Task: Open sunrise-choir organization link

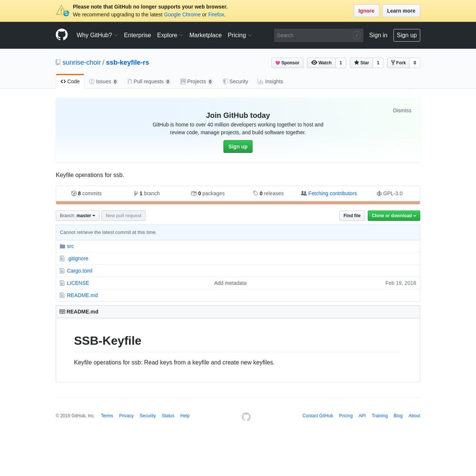Action: pyautogui.click(x=81, y=62)
